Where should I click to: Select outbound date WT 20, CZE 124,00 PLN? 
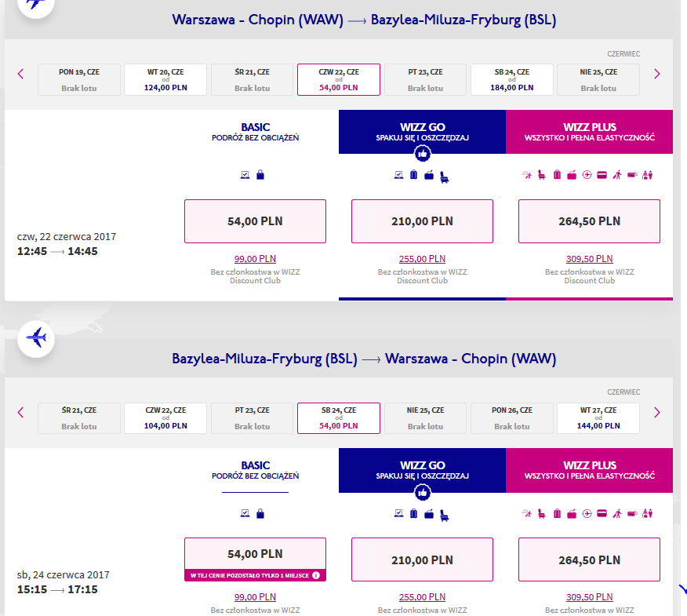(165, 79)
